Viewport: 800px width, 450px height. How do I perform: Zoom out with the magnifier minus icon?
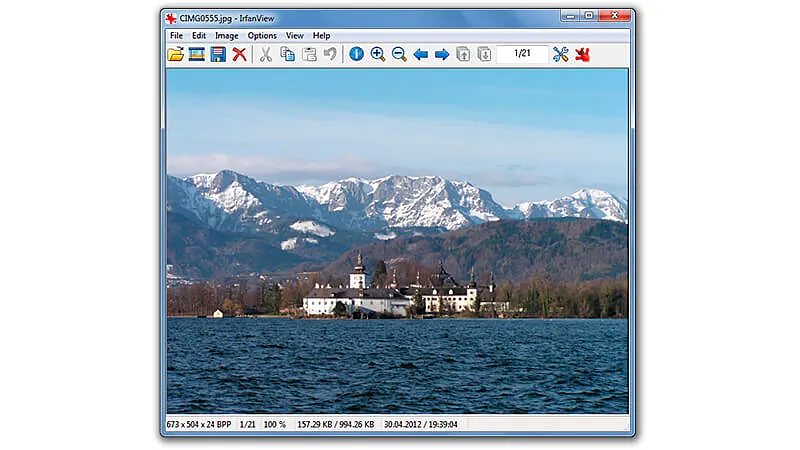pyautogui.click(x=399, y=54)
